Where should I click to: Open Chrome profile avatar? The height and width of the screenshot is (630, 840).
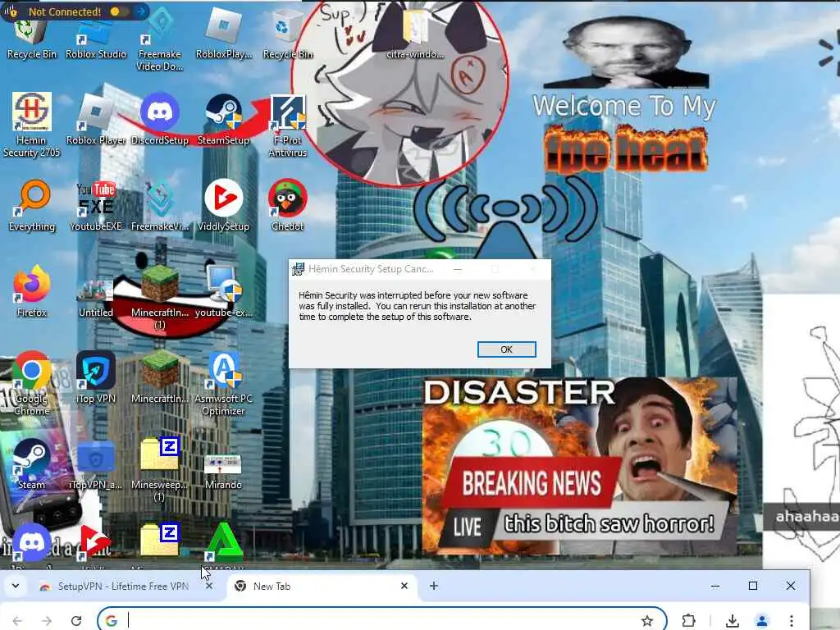point(762,620)
